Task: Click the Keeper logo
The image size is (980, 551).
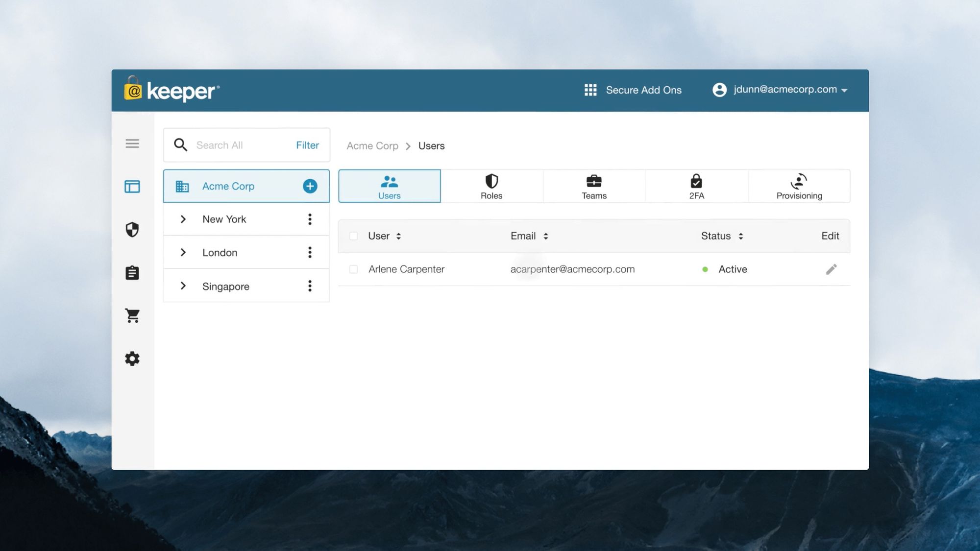Action: [171, 90]
